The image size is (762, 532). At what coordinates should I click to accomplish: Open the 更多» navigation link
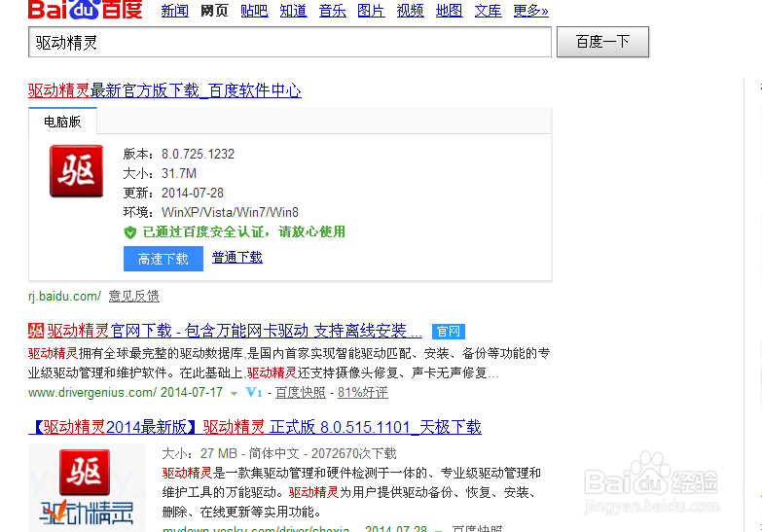(x=530, y=10)
